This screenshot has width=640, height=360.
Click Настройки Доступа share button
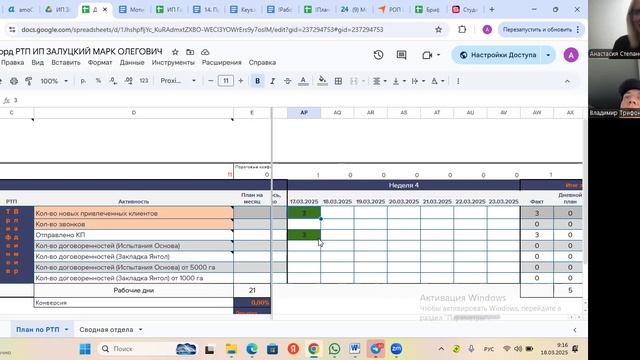click(498, 55)
